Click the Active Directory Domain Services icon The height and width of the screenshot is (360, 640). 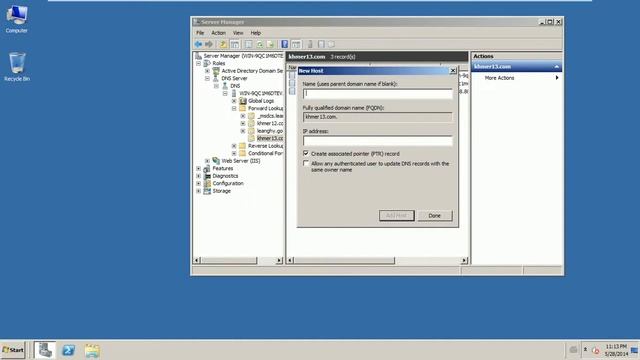(x=216, y=71)
